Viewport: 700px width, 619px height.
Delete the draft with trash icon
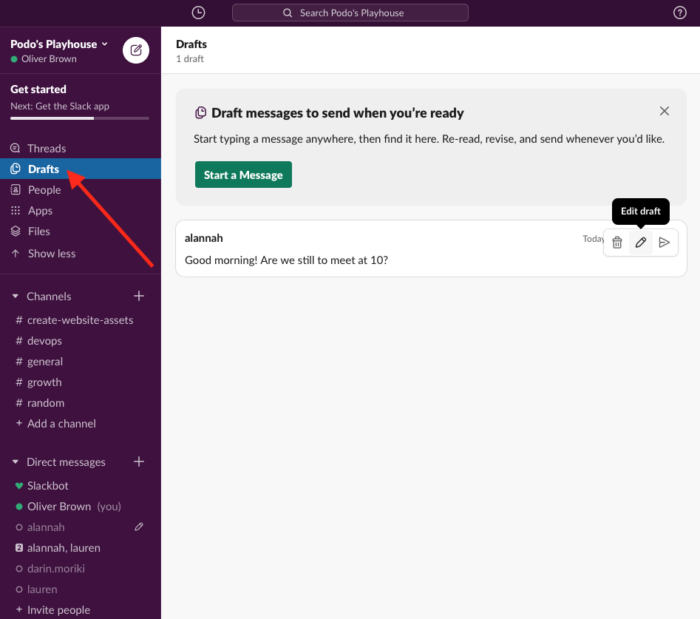pos(617,242)
